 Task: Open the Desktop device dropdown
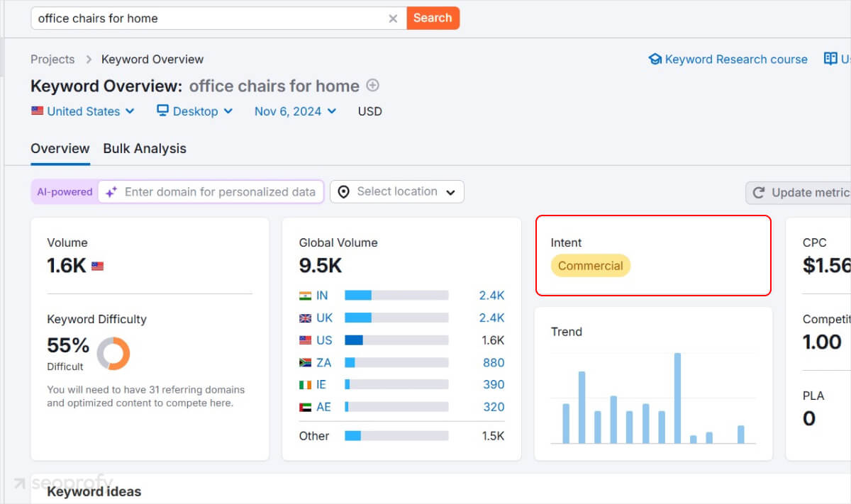pyautogui.click(x=194, y=111)
